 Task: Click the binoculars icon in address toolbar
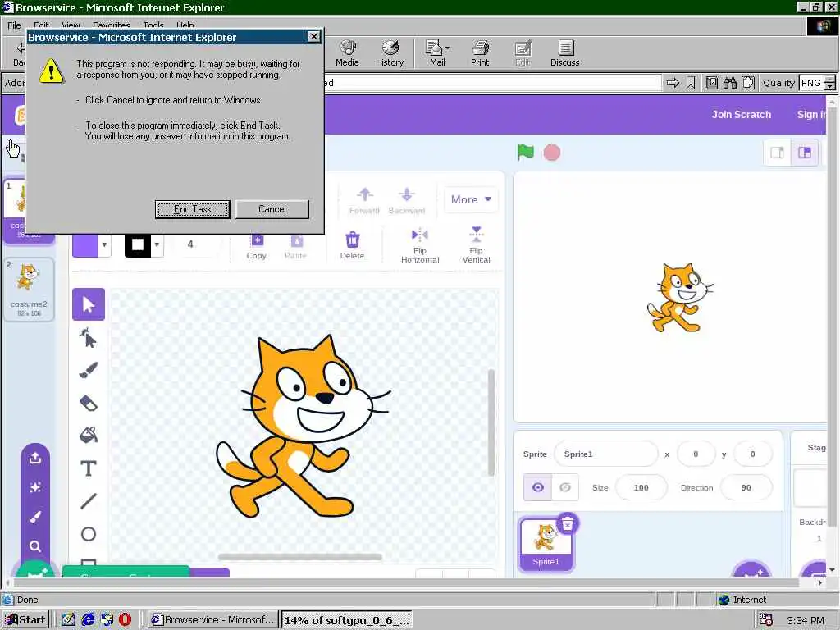(x=729, y=83)
